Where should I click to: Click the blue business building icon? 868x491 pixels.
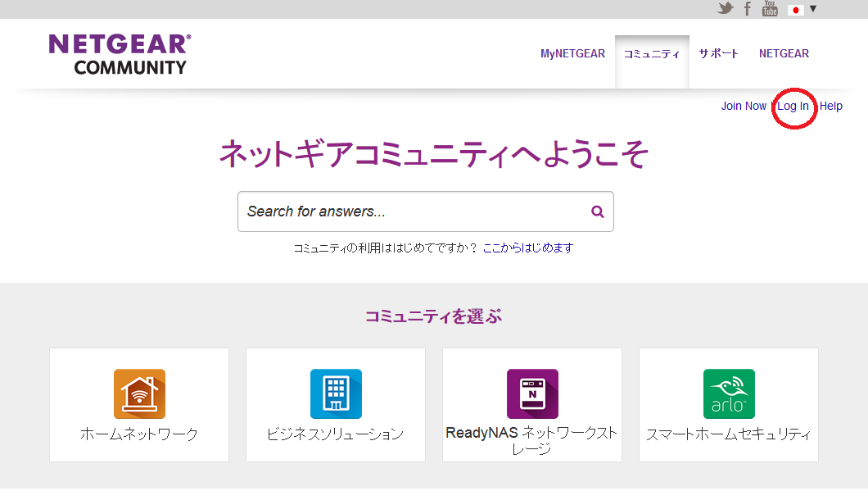click(336, 393)
